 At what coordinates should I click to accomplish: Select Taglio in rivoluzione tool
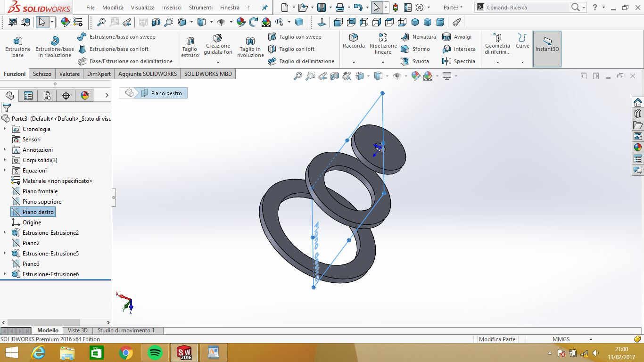click(250, 47)
